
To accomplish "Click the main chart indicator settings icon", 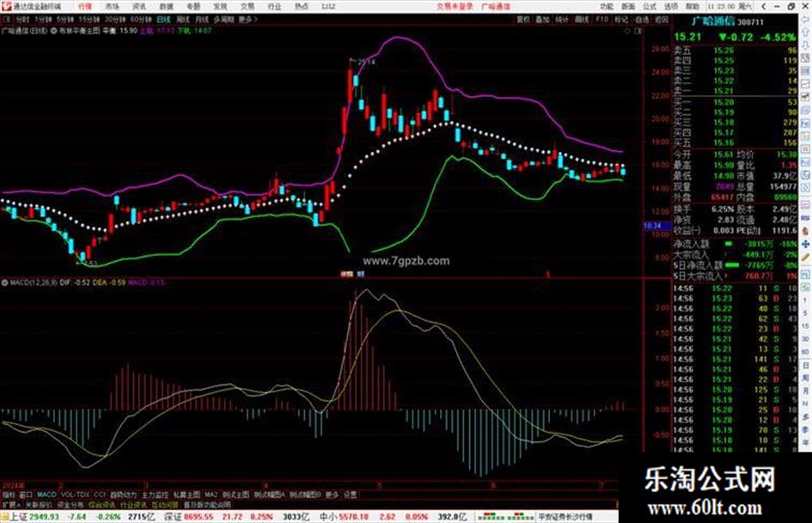I will point(54,31).
